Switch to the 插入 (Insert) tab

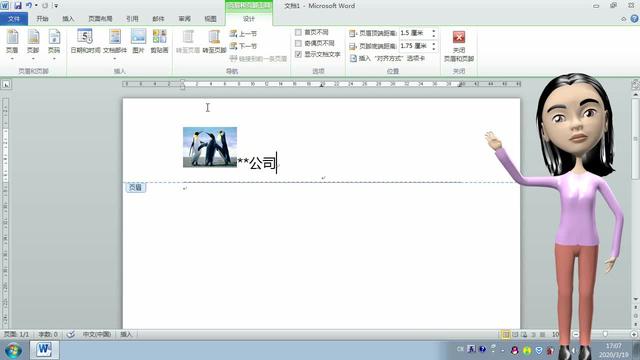[68, 19]
